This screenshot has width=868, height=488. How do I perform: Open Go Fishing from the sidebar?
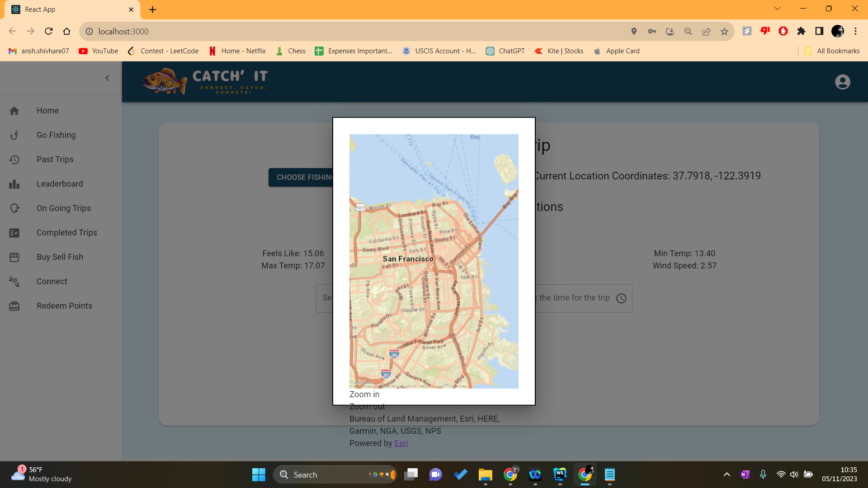[x=56, y=135]
